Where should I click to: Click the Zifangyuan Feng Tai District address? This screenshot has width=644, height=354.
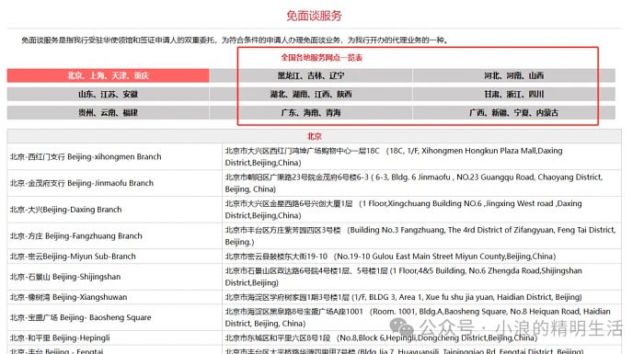click(x=421, y=235)
